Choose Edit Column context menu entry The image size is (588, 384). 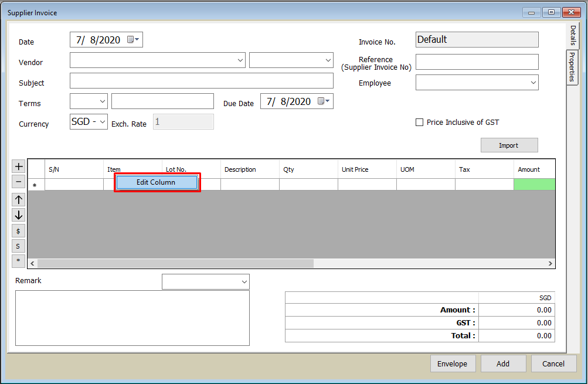click(157, 182)
